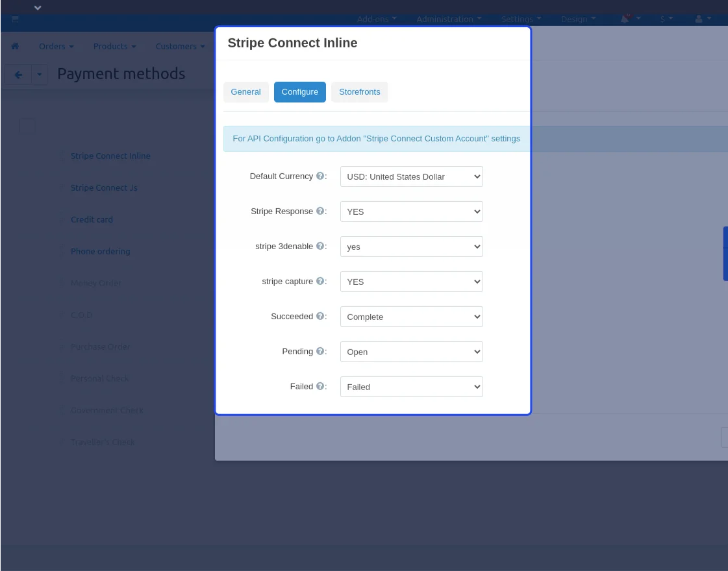The image size is (728, 571).
Task: Open Government Check payment method
Action: click(107, 410)
